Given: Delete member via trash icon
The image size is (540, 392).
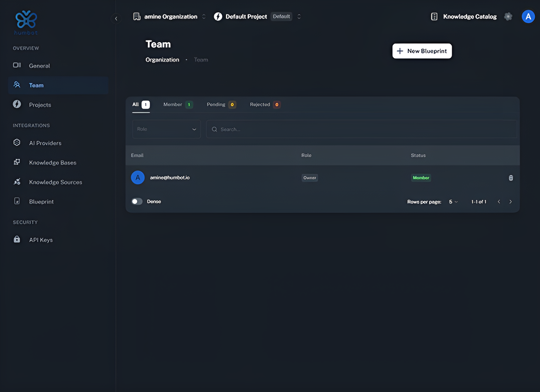Looking at the screenshot, I should click(x=511, y=178).
